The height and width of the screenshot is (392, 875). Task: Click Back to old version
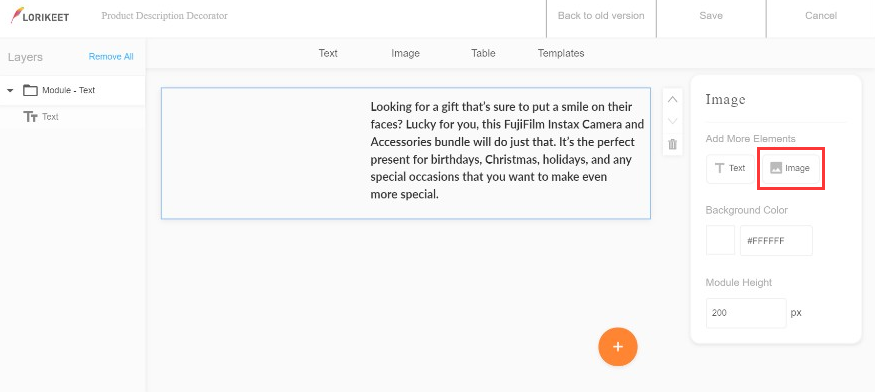(x=601, y=16)
